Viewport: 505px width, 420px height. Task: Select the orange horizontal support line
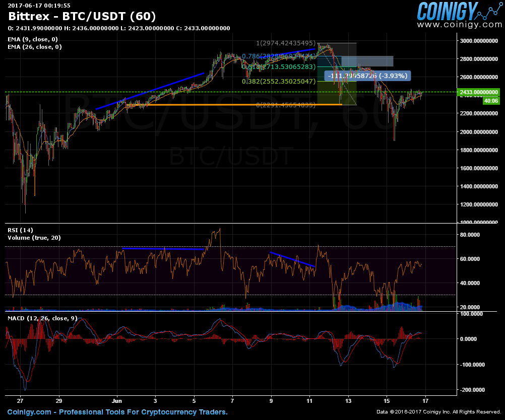tap(234, 105)
